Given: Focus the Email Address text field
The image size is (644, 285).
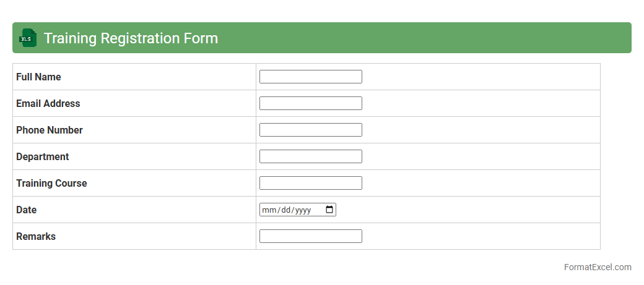Looking at the screenshot, I should click(310, 103).
